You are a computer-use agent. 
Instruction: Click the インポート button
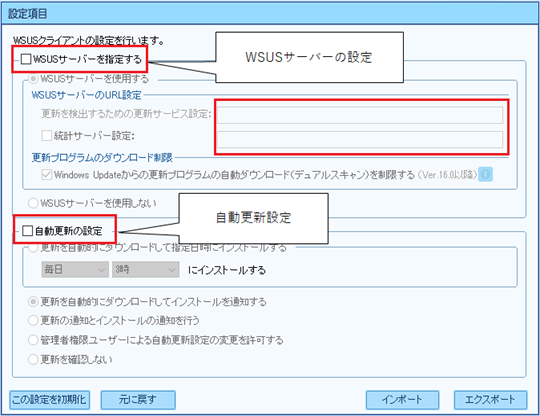402,400
